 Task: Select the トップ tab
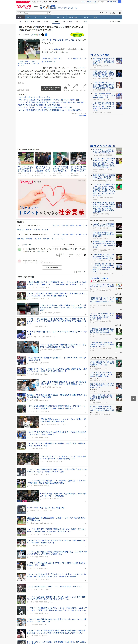[20, 17]
